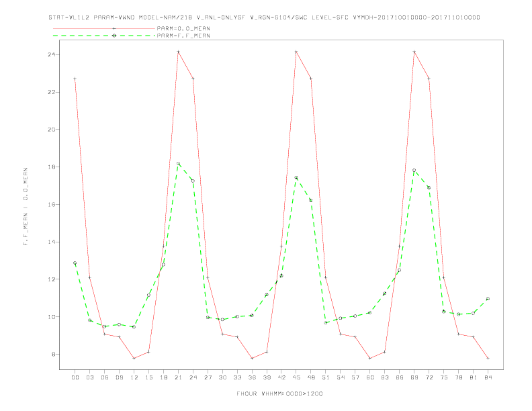Click x-axis tick label 75
532x411 pixels.
[444, 377]
